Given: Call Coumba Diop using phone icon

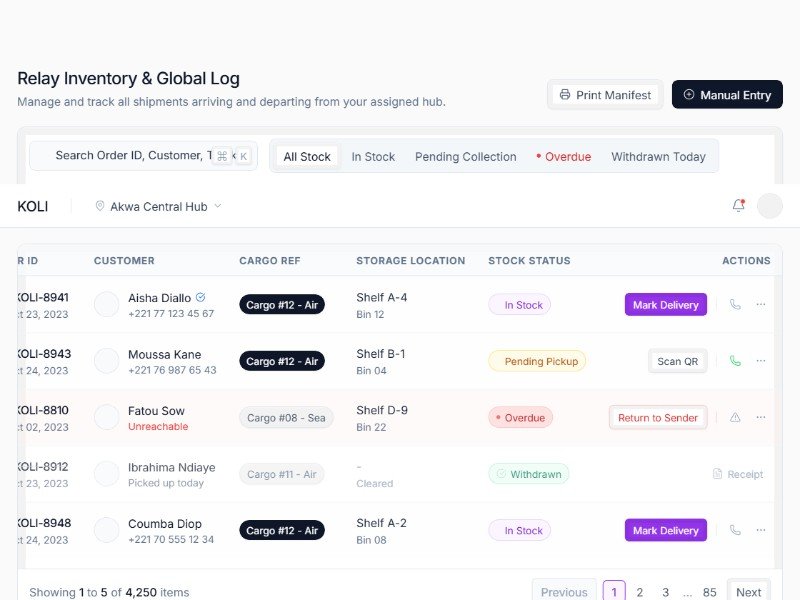Looking at the screenshot, I should [735, 531].
